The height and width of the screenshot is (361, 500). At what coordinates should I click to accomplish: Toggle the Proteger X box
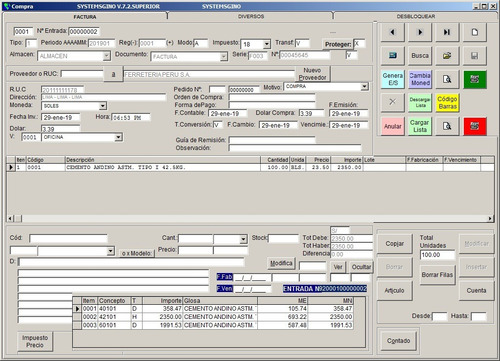359,44
